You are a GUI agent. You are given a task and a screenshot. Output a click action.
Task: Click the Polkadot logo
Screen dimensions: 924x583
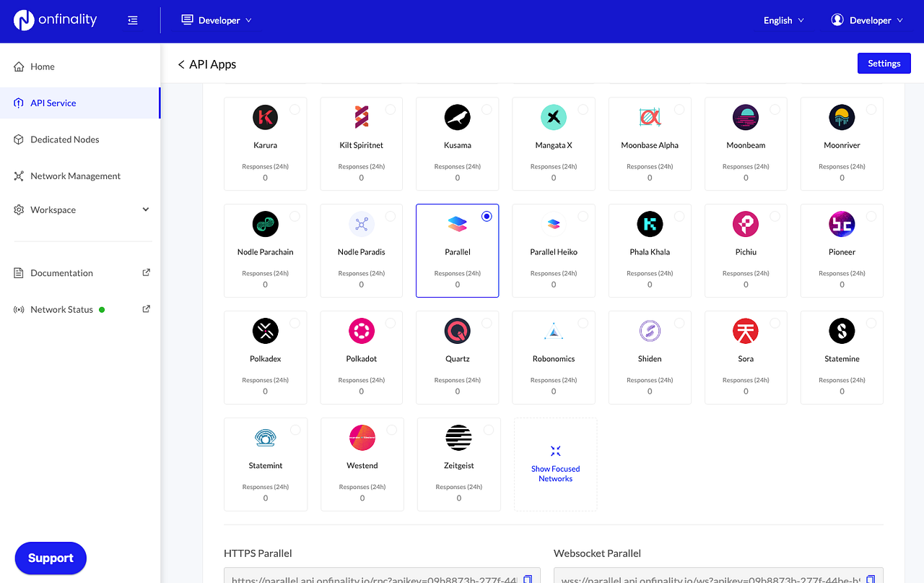pos(362,331)
